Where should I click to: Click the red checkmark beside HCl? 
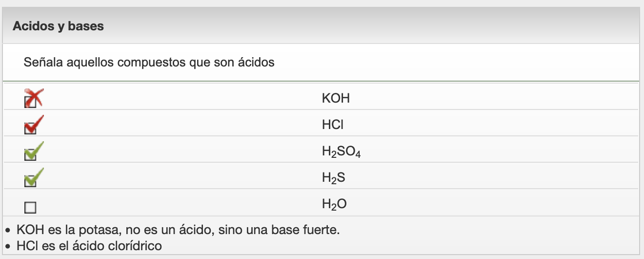pyautogui.click(x=35, y=123)
